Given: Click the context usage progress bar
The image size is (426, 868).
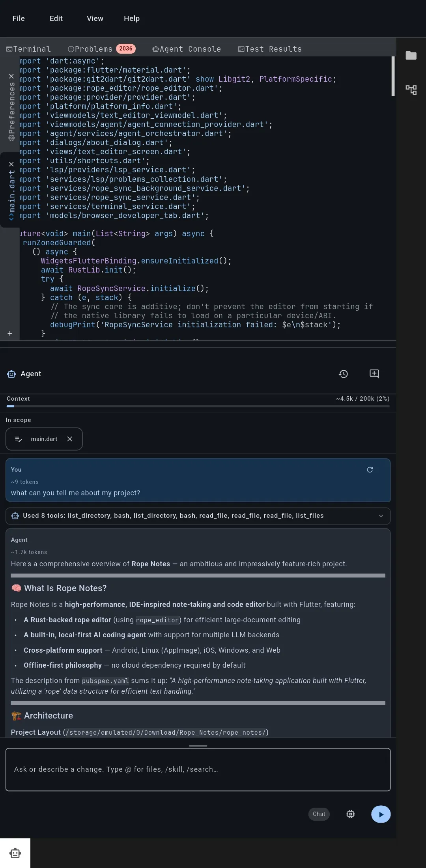Looking at the screenshot, I should point(198,406).
